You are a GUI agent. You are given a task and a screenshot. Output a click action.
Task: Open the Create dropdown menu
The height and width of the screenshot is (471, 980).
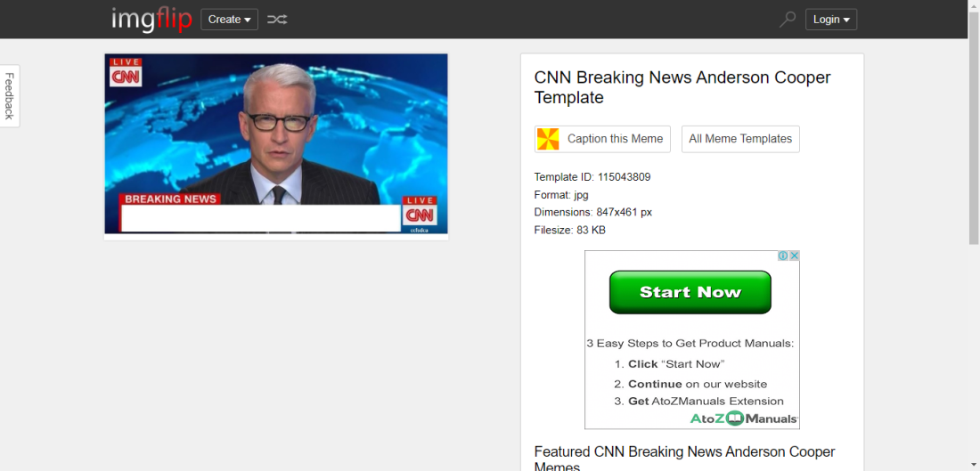(229, 20)
